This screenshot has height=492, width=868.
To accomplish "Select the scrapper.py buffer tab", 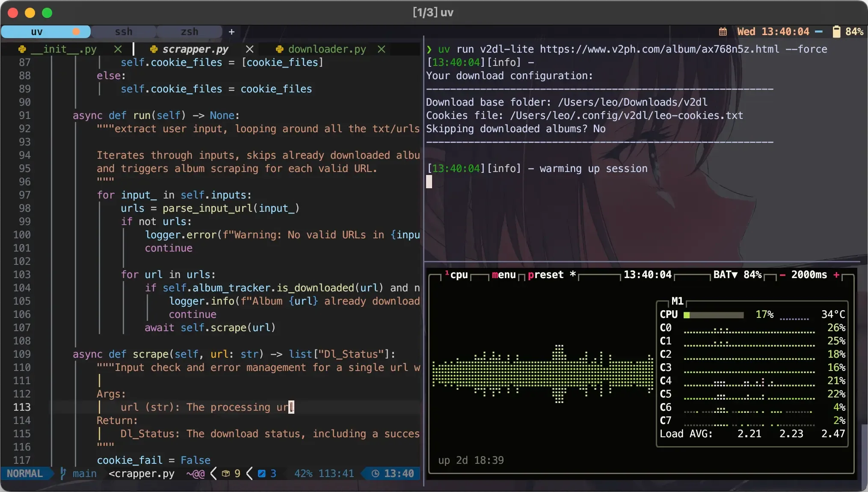I will pos(195,49).
